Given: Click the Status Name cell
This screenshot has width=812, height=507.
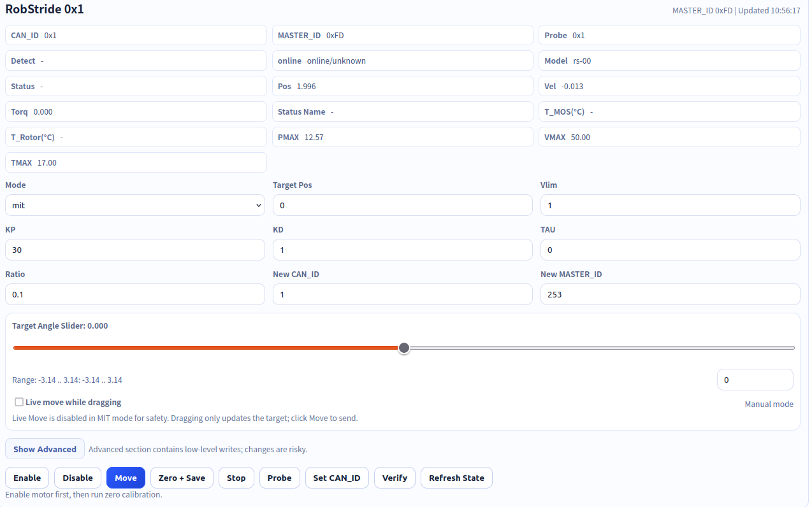Looking at the screenshot, I should point(403,111).
